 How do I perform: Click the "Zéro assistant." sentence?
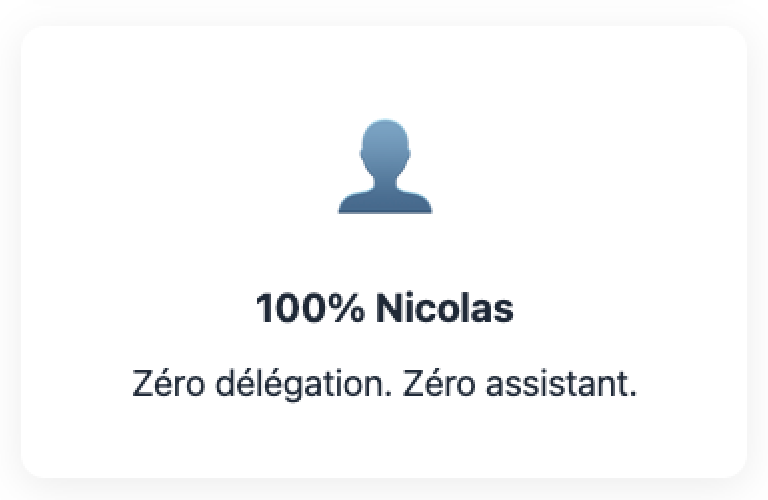[520, 385]
